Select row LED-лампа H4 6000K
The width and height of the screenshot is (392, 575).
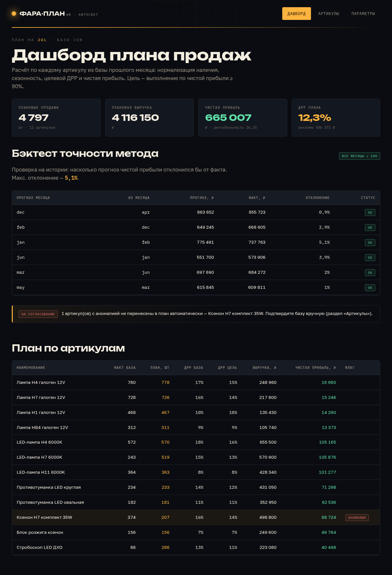(x=196, y=442)
